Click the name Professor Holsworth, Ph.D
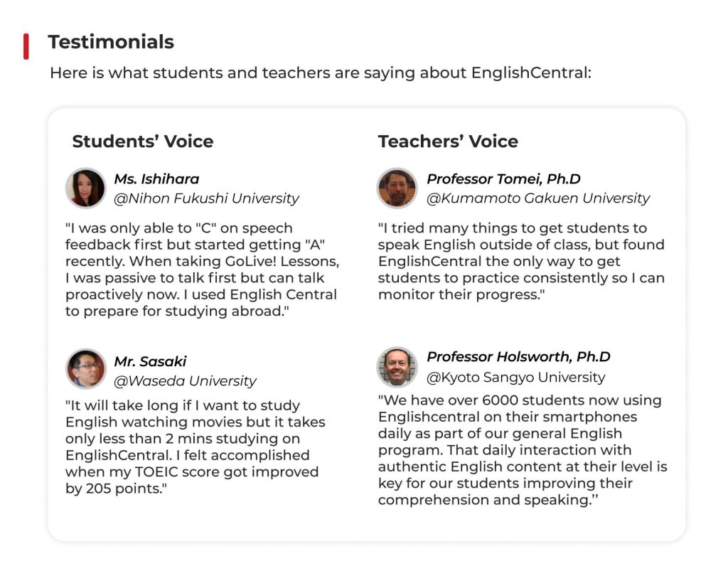Screen dimensions: 728x576 coord(518,357)
